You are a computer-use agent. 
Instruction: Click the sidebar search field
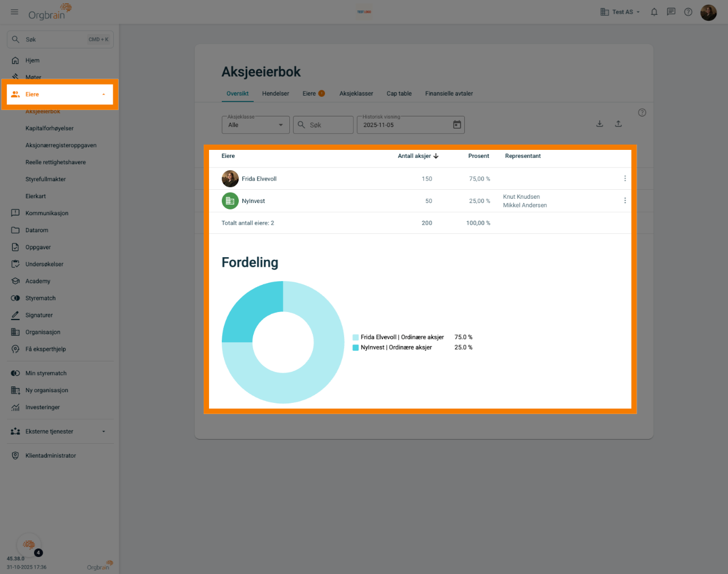[60, 39]
